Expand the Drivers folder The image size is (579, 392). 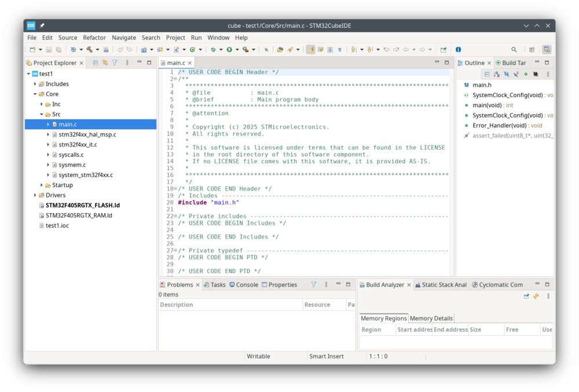35,195
